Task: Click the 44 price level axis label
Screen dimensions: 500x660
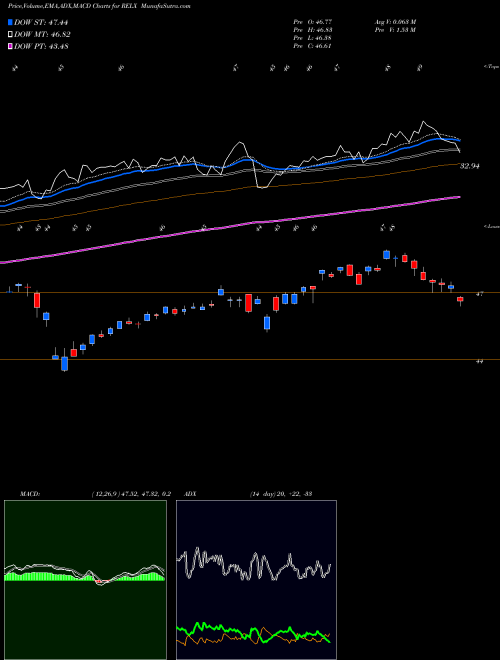Action: click(479, 361)
